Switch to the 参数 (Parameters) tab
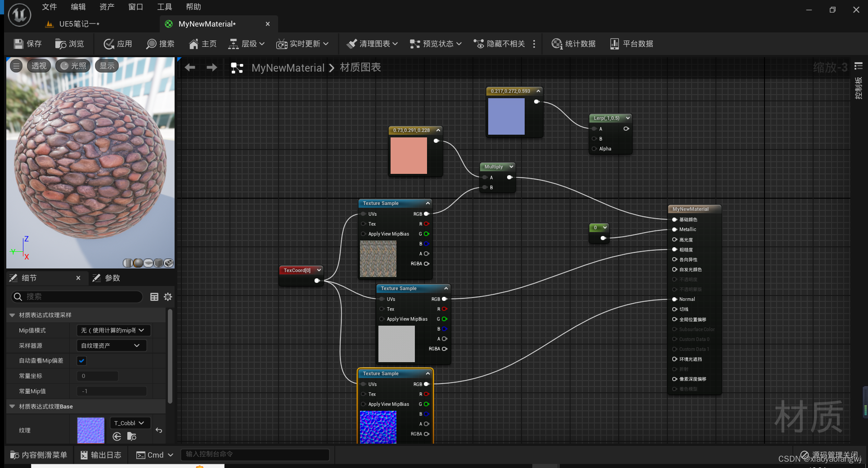The width and height of the screenshot is (868, 468). coord(107,278)
